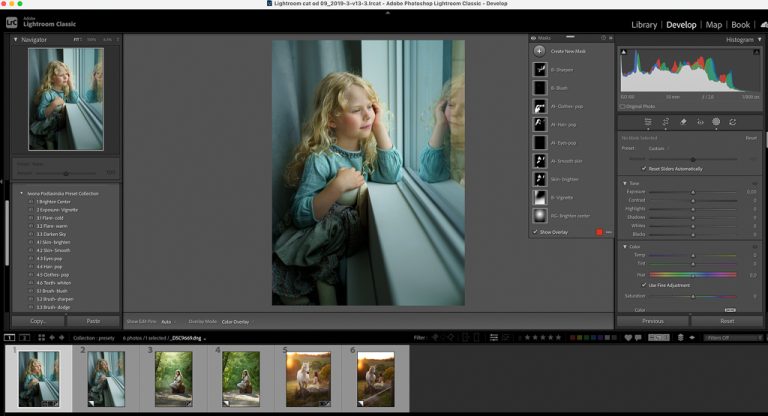Select the Healing eraser tool icon

click(x=682, y=122)
